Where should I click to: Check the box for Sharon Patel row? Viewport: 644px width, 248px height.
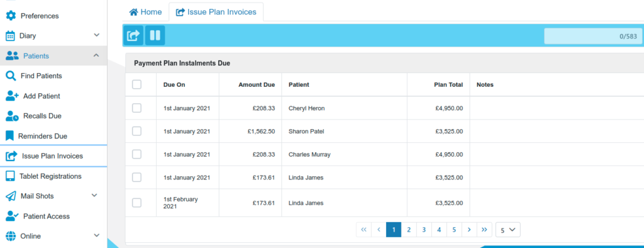(x=136, y=131)
